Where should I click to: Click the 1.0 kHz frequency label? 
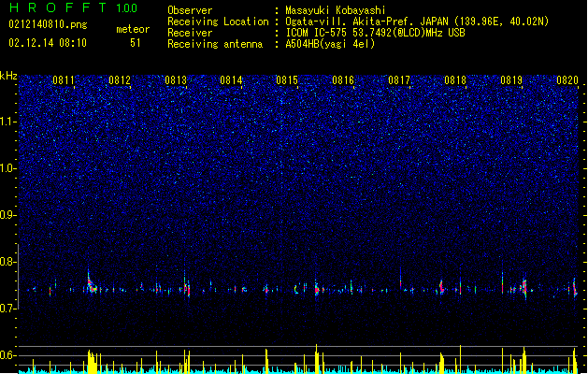click(7, 168)
